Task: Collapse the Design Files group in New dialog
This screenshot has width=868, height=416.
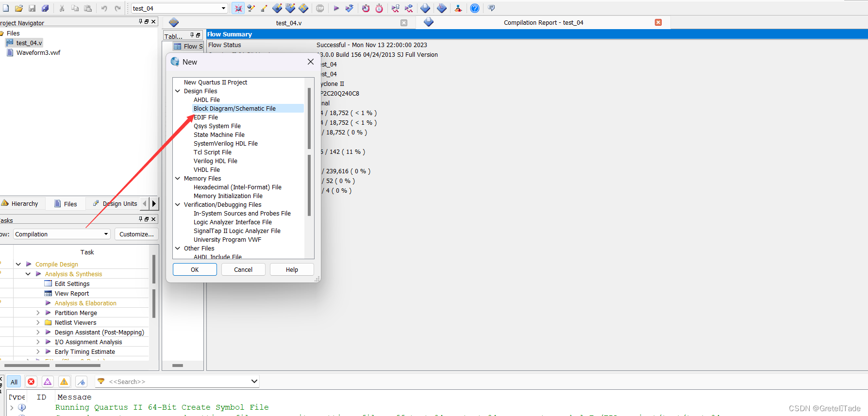Action: click(x=178, y=91)
